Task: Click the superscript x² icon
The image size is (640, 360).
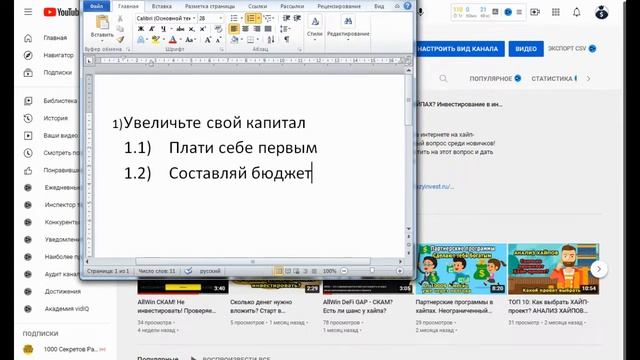Action: point(202,29)
